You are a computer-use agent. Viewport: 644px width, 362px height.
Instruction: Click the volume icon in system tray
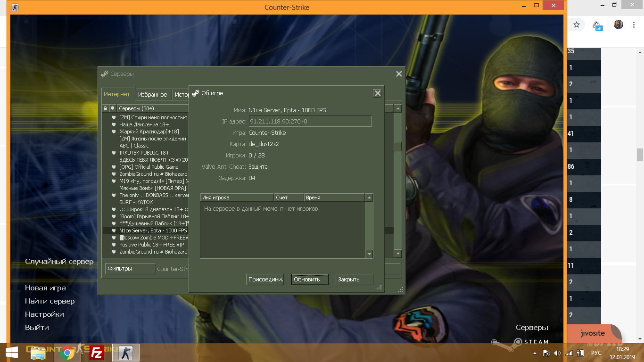(558, 353)
